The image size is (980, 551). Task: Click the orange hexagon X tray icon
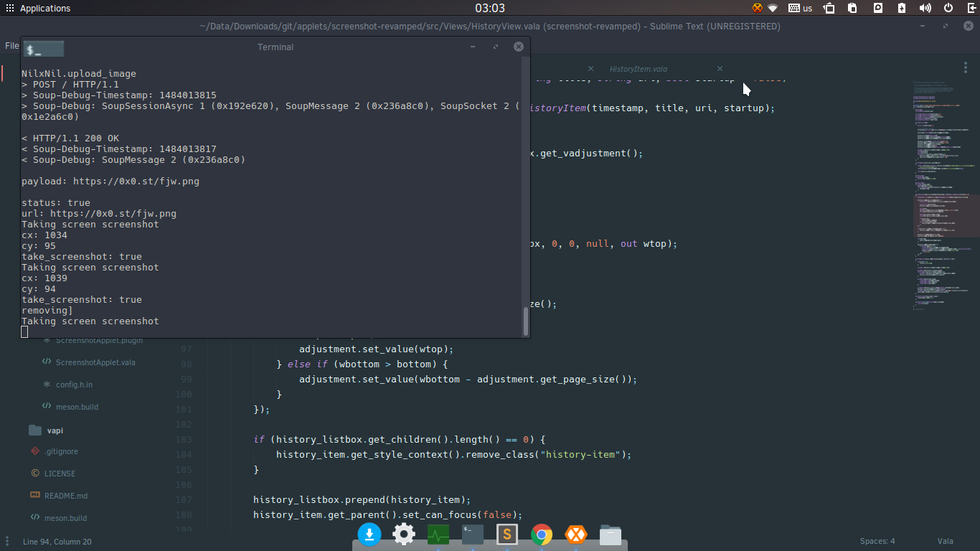[x=757, y=8]
